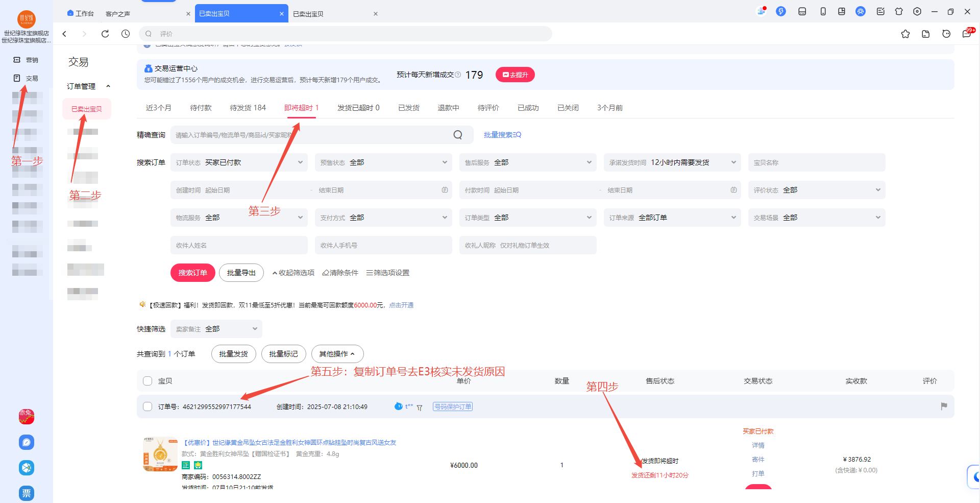Click the page refresh icon
Screen dimensions: 980x503
(x=105, y=34)
